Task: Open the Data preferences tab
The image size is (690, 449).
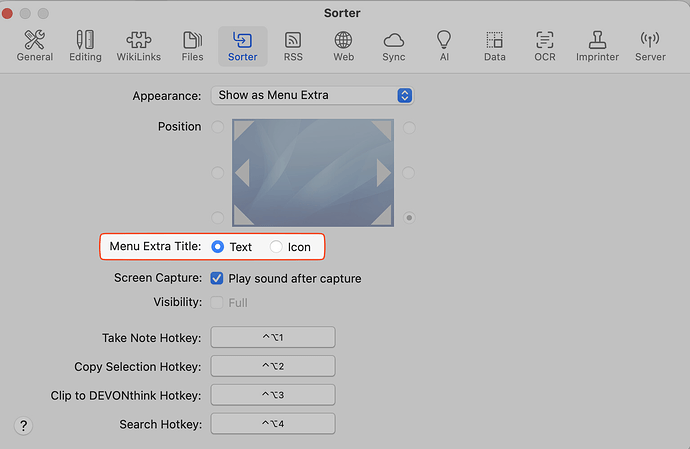Action: coord(494,45)
